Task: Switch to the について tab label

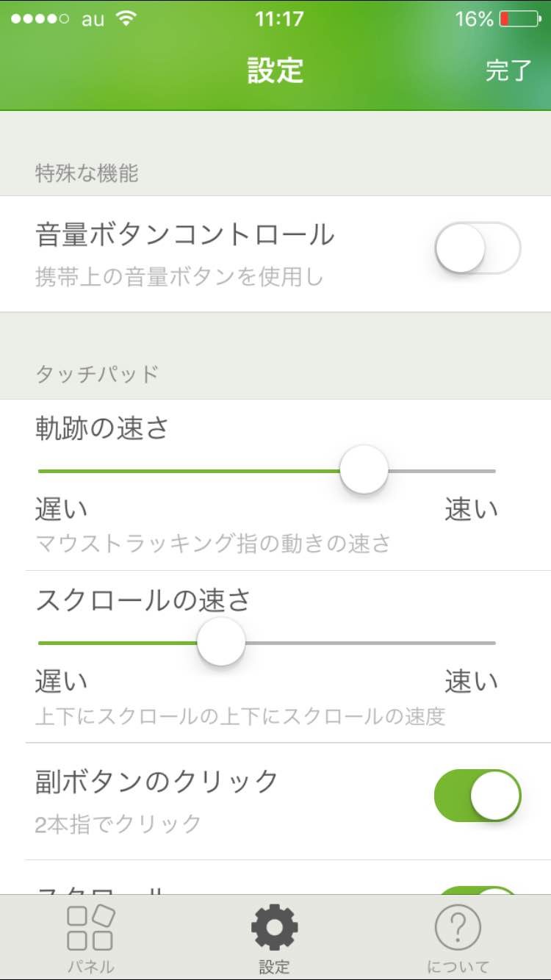Action: tap(458, 967)
